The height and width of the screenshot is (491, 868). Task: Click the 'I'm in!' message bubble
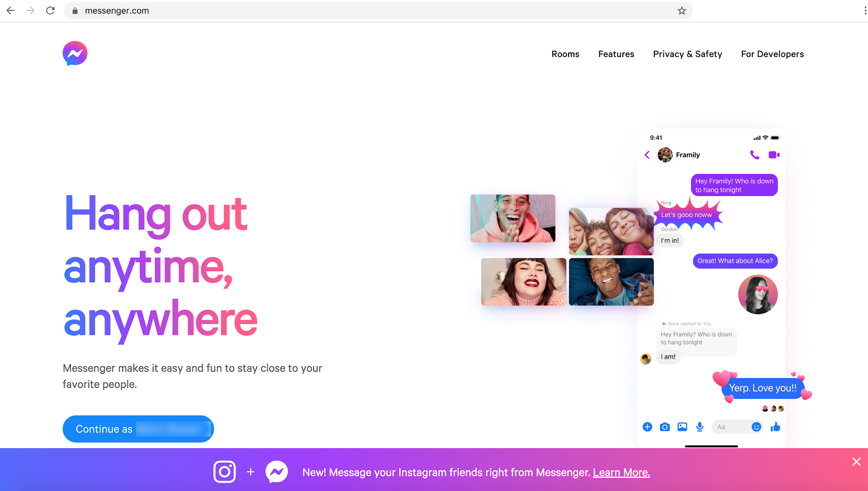(670, 240)
